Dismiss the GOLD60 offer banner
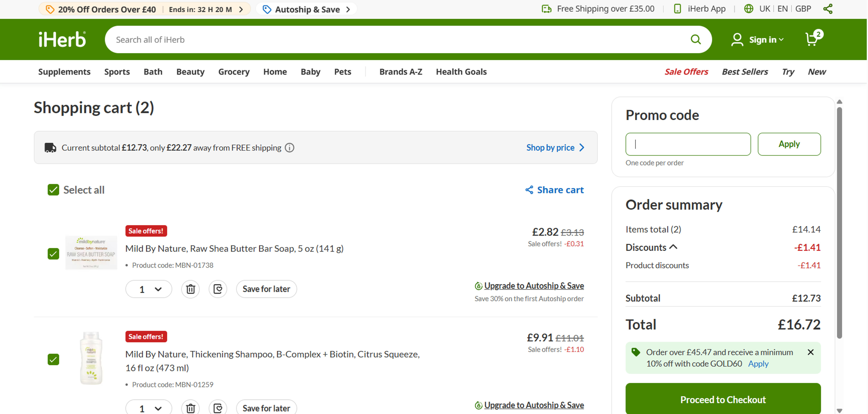The image size is (868, 414). tap(811, 352)
